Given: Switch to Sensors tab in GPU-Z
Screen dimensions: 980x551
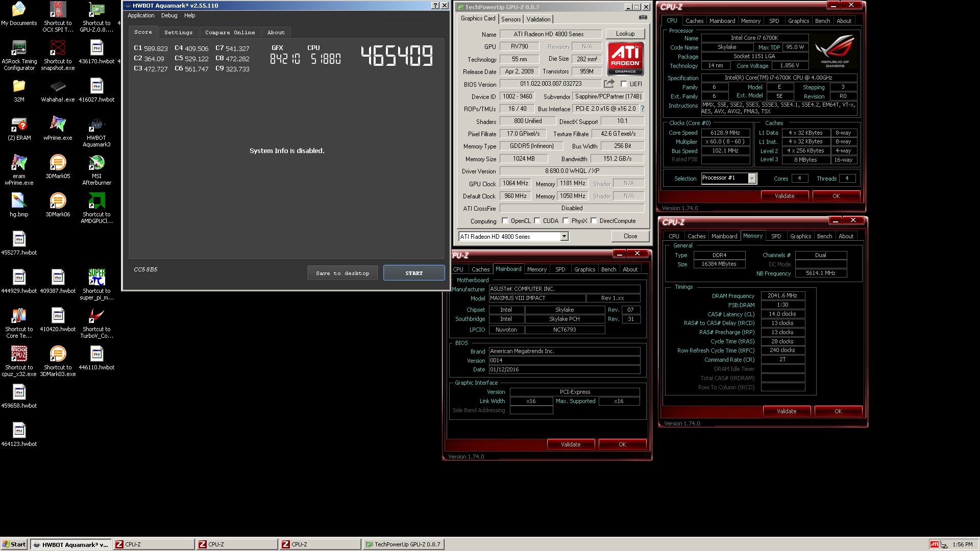Looking at the screenshot, I should coord(511,19).
